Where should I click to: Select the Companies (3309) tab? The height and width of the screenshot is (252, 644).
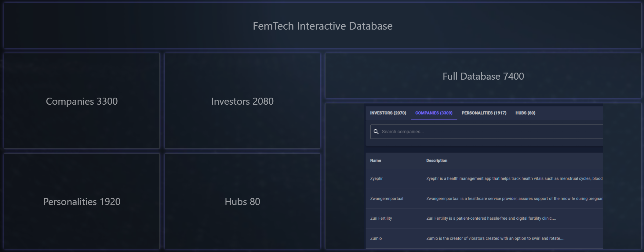point(434,113)
